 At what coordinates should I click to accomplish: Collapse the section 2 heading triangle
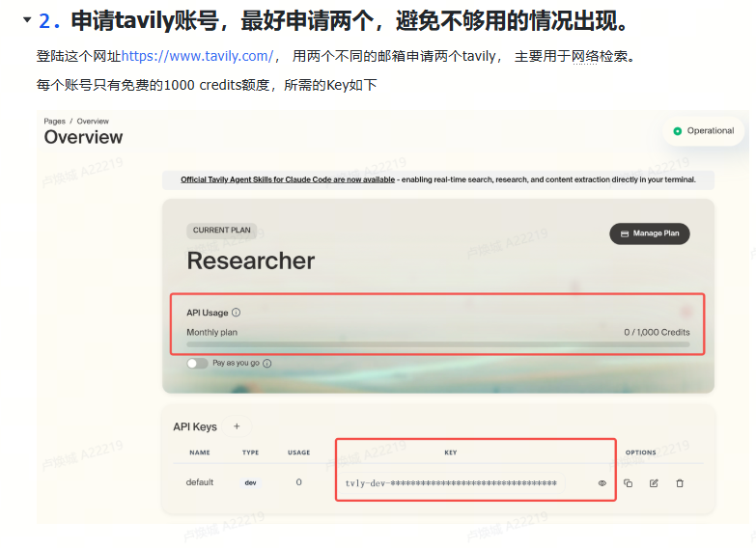(x=27, y=20)
